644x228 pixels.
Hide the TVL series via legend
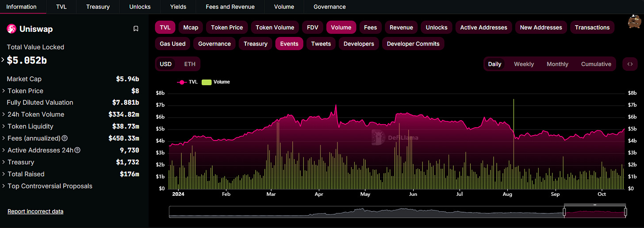pyautogui.click(x=187, y=82)
